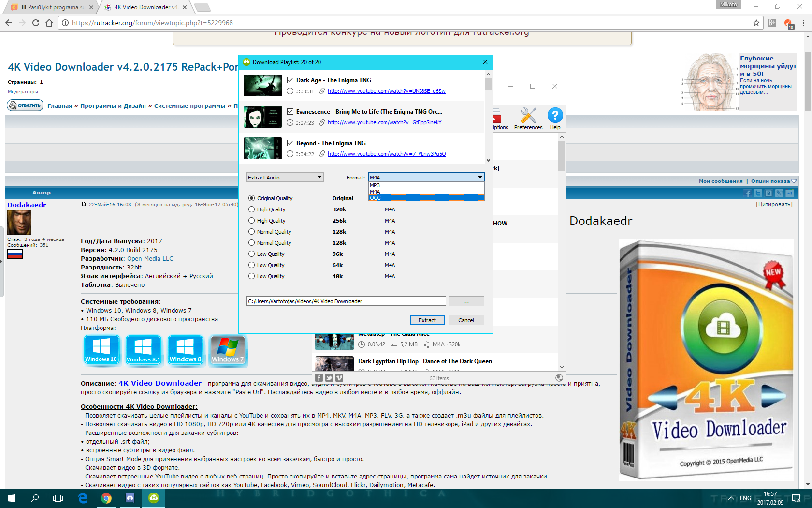
Task: Click the Twitter icon in downloader footer
Action: (x=329, y=378)
